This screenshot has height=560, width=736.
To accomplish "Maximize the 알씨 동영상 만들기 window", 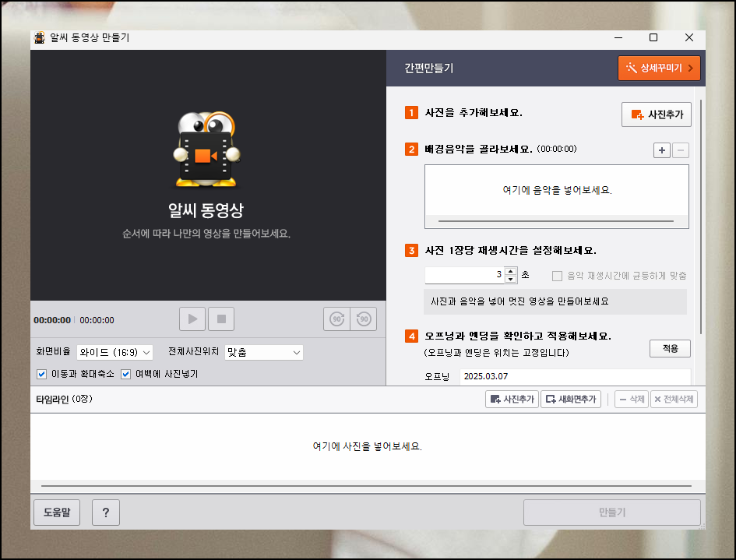I will pyautogui.click(x=653, y=37).
